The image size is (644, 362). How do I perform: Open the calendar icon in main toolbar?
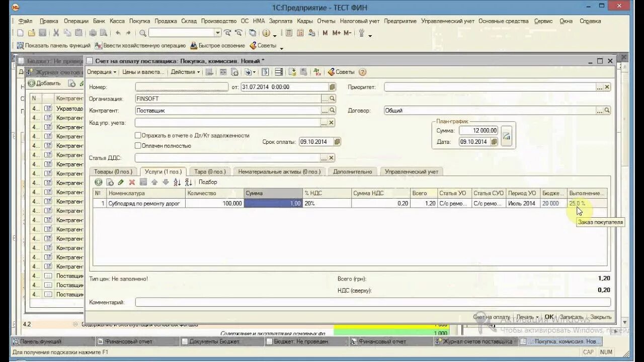tap(300, 33)
